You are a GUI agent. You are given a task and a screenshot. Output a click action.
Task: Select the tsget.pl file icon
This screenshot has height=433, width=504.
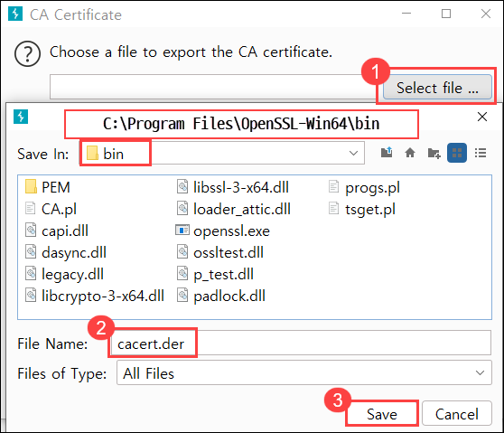pos(333,208)
